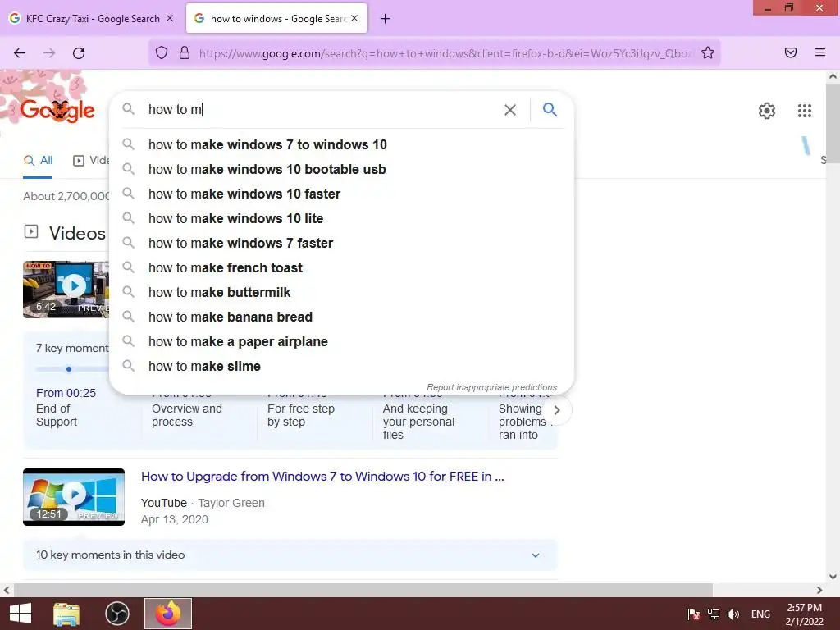Open How to Upgrade from Windows 7 link
The width and height of the screenshot is (840, 630).
(x=322, y=477)
